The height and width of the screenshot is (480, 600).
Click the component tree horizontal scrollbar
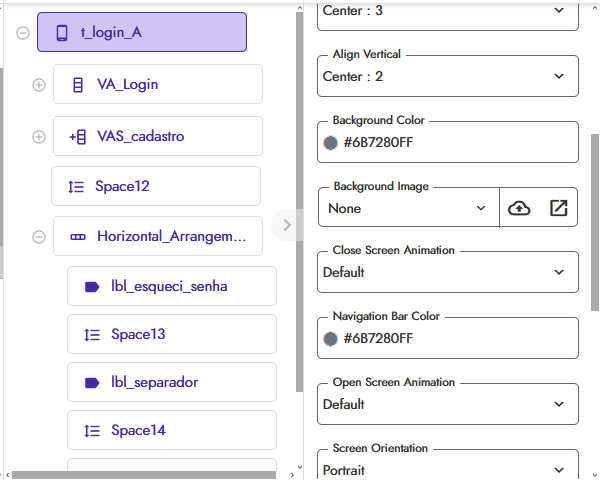click(143, 475)
